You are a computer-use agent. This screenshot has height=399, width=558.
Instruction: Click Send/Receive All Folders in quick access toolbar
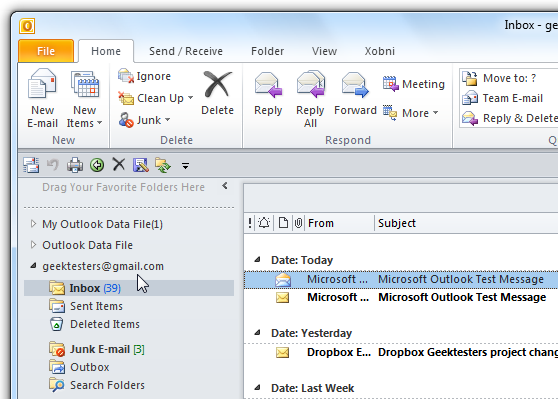(x=31, y=165)
